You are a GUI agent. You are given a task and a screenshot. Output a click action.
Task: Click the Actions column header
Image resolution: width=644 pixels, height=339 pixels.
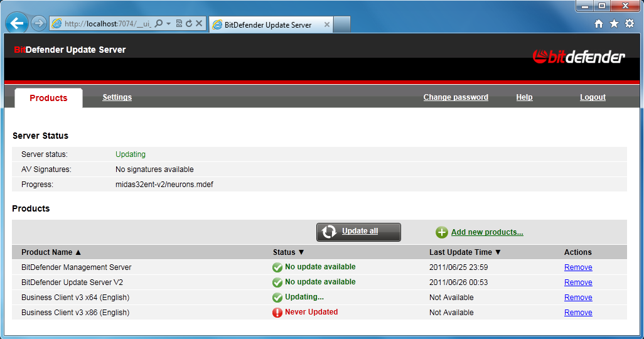coord(578,252)
